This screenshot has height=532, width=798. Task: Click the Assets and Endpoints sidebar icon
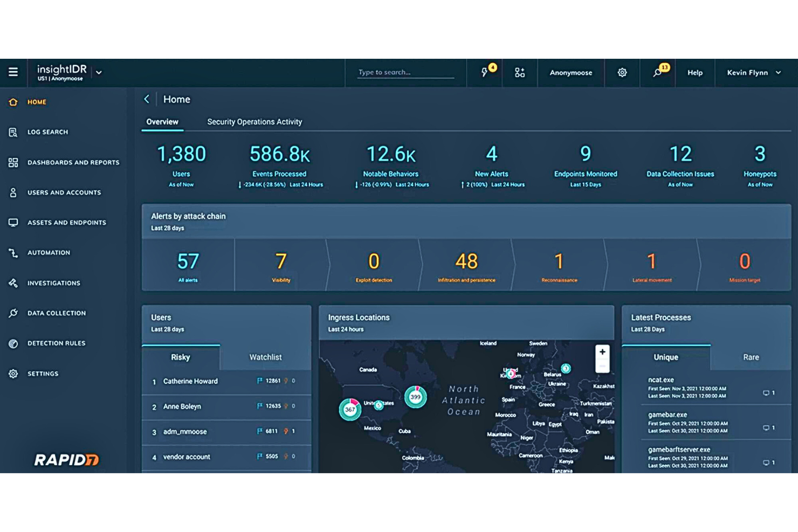(x=13, y=223)
